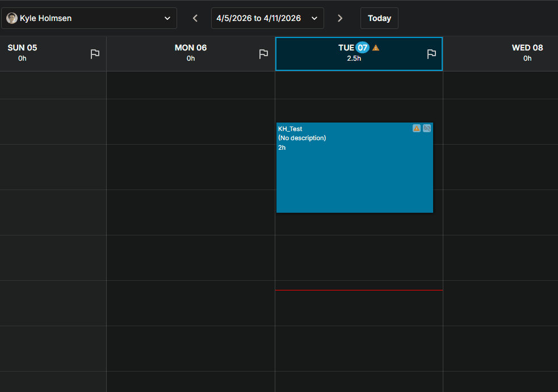This screenshot has width=558, height=392.
Task: Select the TUE 07 day header
Action: [x=359, y=54]
